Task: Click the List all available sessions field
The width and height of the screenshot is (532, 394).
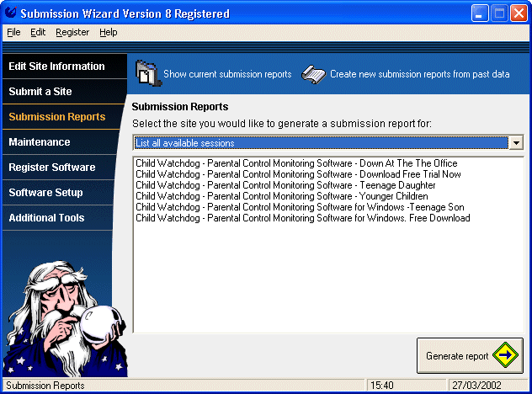Action: point(321,143)
